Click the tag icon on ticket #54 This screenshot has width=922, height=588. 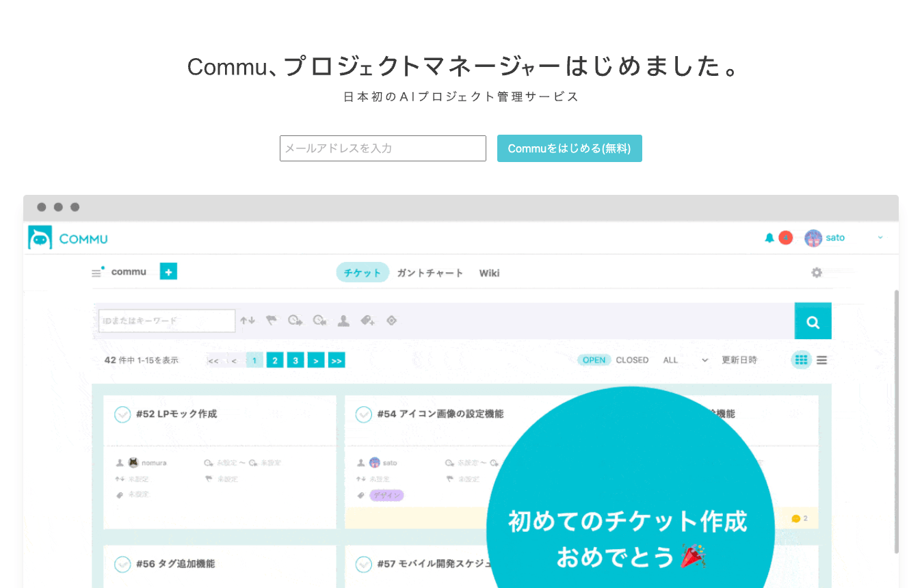pyautogui.click(x=361, y=495)
